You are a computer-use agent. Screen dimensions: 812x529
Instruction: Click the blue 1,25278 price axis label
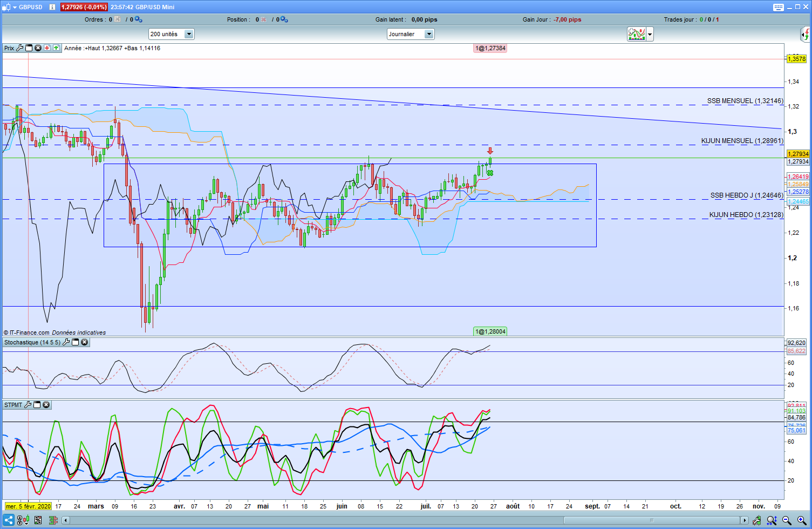click(x=799, y=192)
